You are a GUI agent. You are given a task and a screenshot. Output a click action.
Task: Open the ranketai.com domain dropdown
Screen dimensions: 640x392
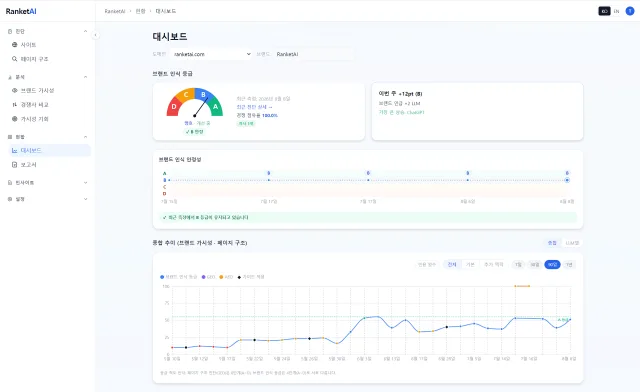coord(211,54)
